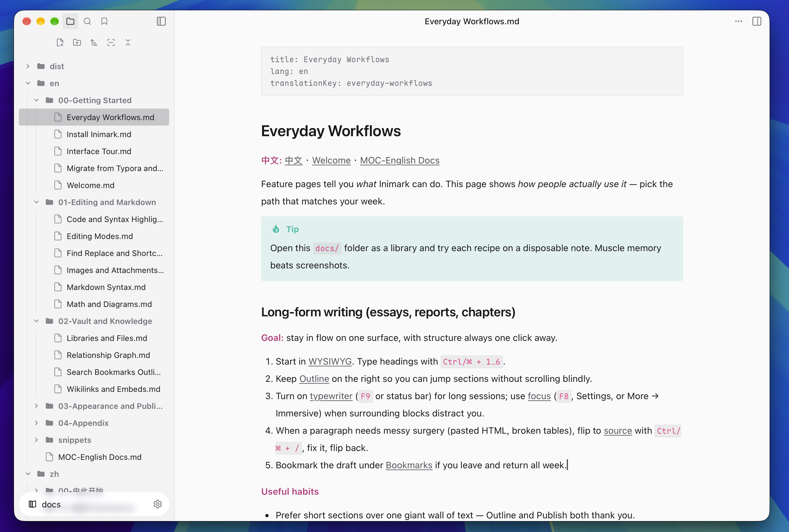789x532 pixels.
Task: Toggle the right sidebar panel
Action: pyautogui.click(x=757, y=21)
